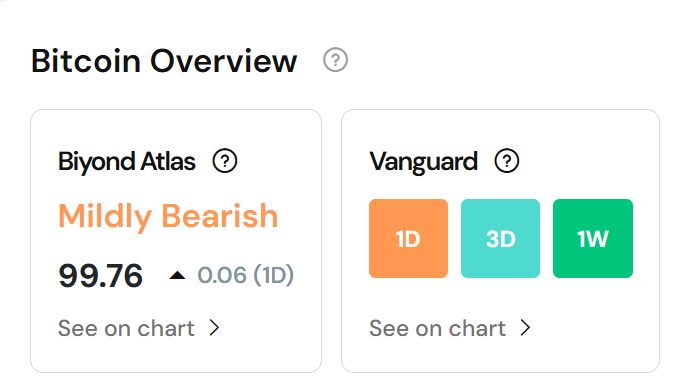
Task: Open See on chart in Vanguard card
Action: click(437, 328)
